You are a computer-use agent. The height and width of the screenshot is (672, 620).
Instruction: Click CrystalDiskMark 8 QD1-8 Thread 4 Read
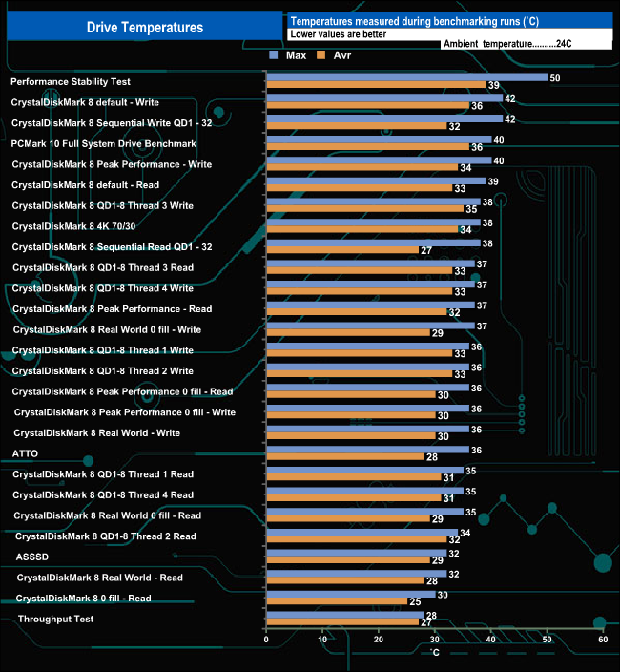pos(103,494)
